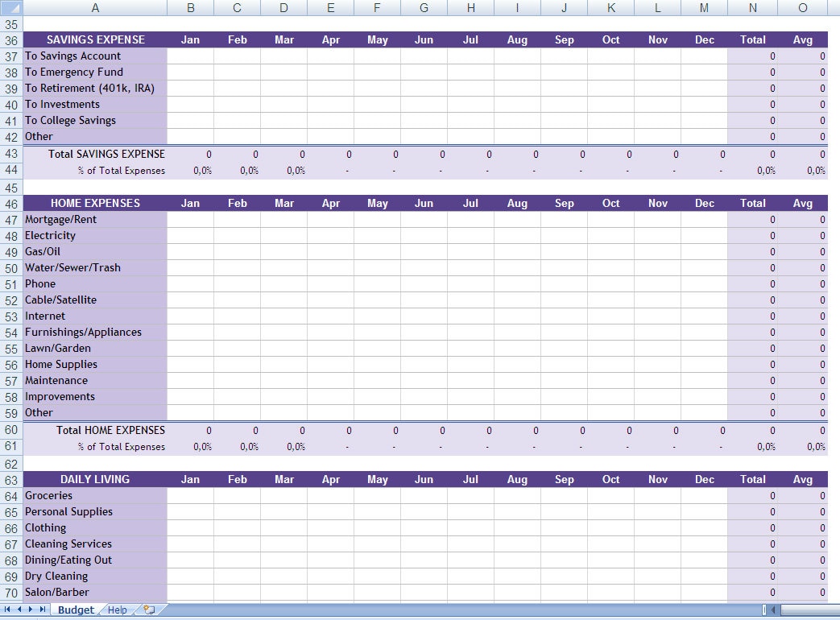840x620 pixels.
Task: Click the DAILY LIVING section header
Action: pos(95,479)
